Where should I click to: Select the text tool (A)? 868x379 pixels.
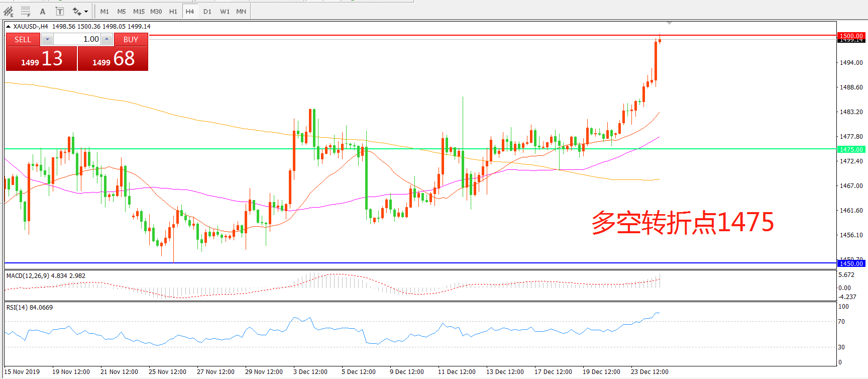[x=43, y=11]
